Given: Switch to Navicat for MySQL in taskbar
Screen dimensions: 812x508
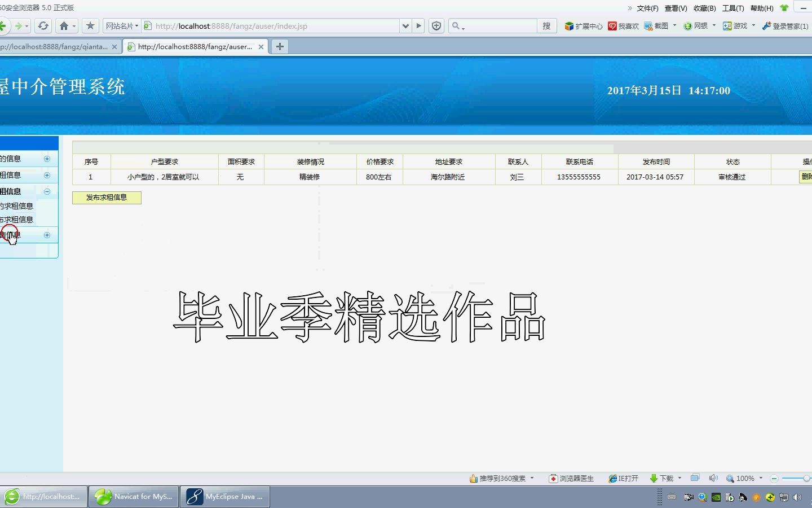Looking at the screenshot, I should click(x=134, y=496).
